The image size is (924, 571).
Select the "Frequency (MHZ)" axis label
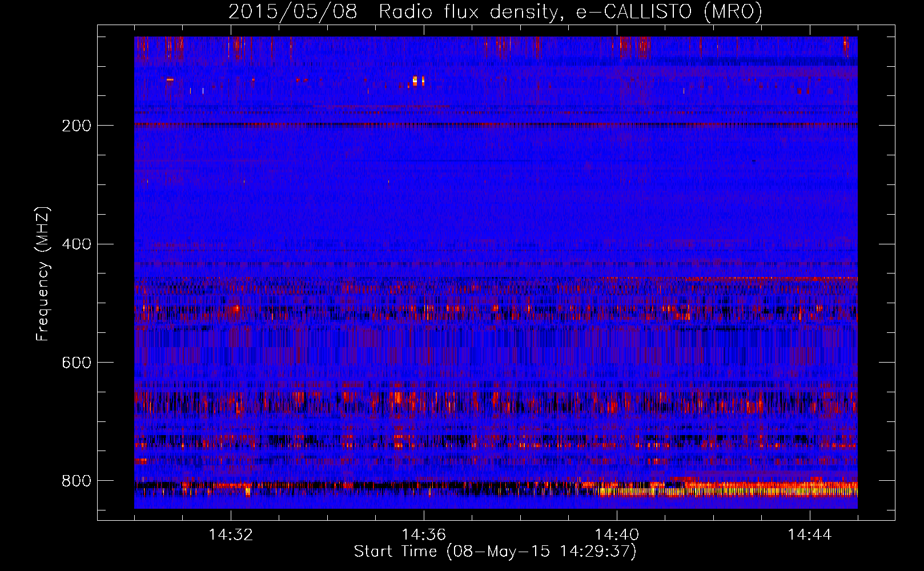(x=43, y=274)
